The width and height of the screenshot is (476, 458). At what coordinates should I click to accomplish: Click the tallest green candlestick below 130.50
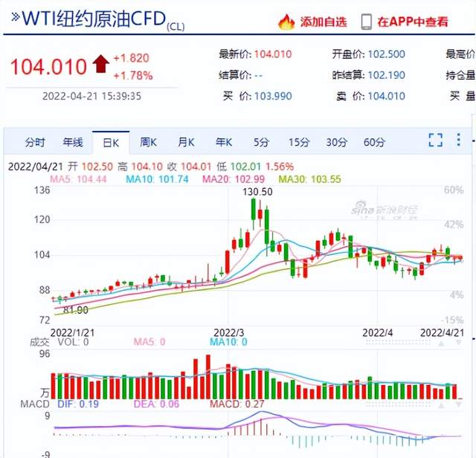pos(266,227)
